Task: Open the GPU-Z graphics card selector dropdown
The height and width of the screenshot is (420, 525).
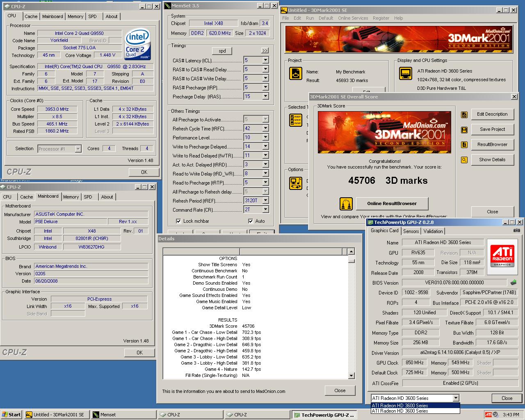Action: 456,398
